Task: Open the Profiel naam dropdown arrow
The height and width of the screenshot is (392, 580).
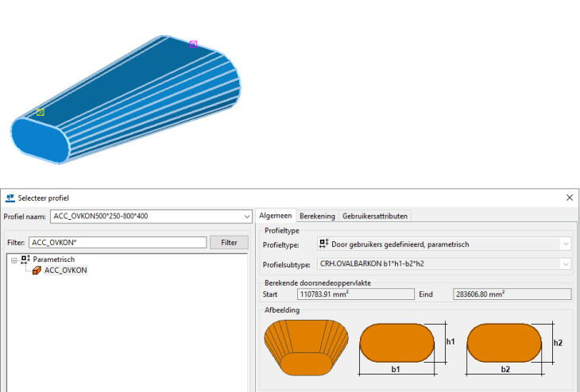Action: click(247, 217)
